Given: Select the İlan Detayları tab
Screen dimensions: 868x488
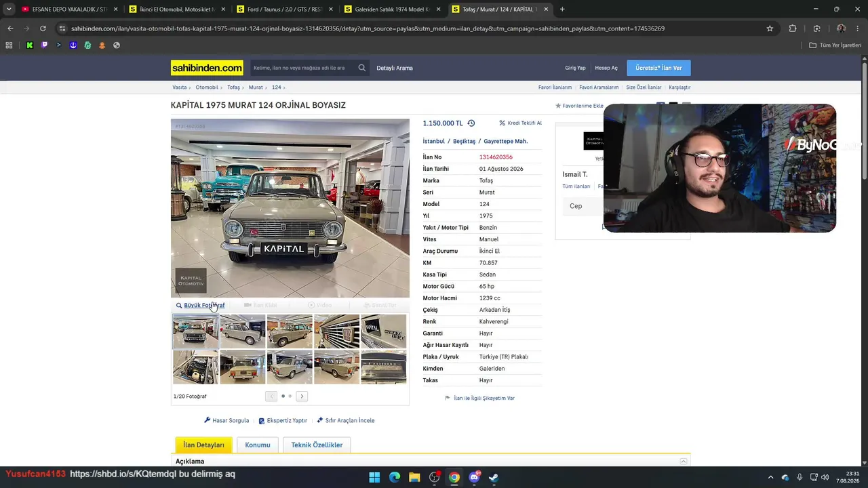Looking at the screenshot, I should [203, 445].
